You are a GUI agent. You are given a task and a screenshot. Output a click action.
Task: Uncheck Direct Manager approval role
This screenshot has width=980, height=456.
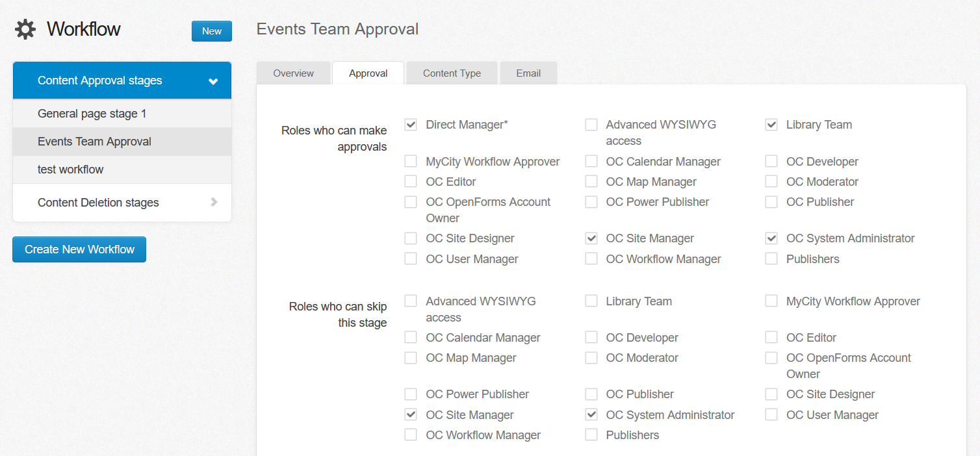tap(410, 124)
